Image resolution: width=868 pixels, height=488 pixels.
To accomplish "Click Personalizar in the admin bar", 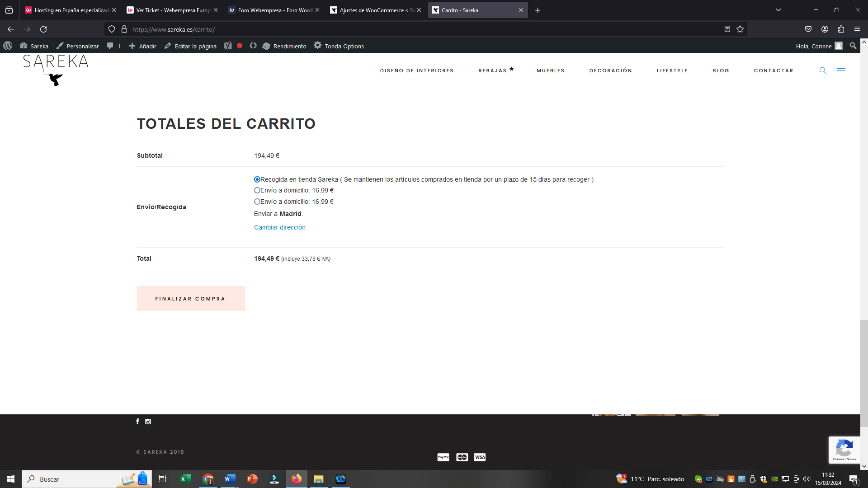I will coord(78,46).
